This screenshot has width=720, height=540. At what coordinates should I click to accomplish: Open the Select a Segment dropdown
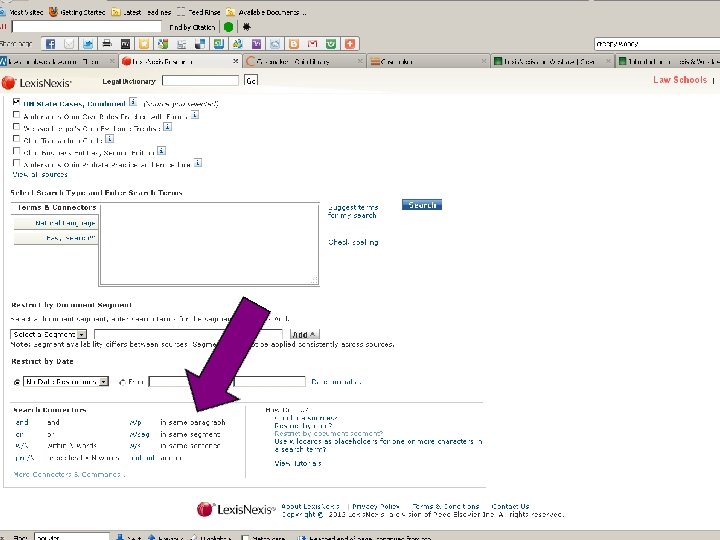pos(48,334)
